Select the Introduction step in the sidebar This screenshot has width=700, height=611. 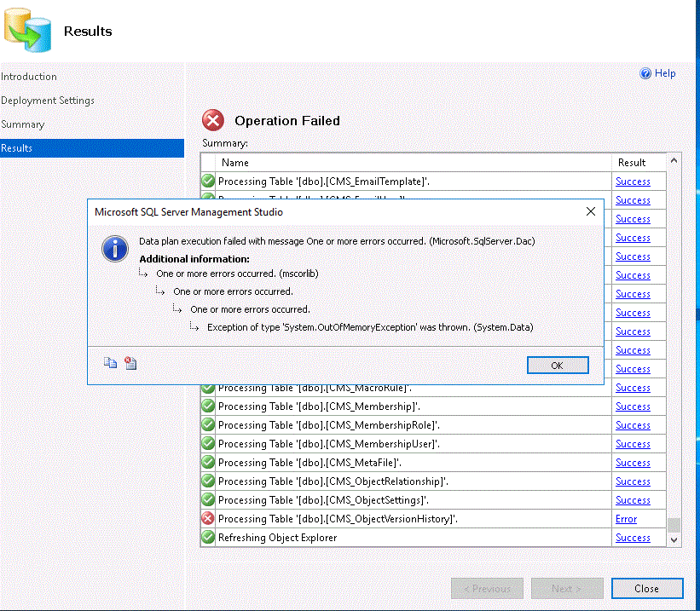[29, 76]
